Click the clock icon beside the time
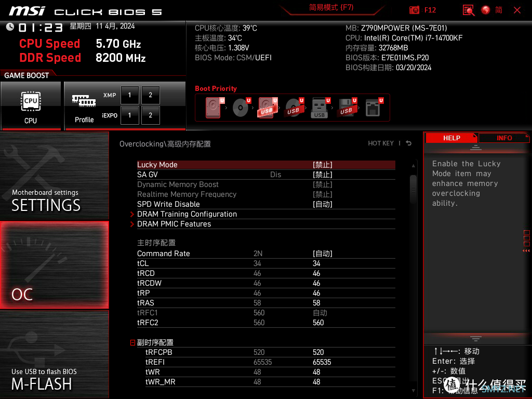The width and height of the screenshot is (532, 399). pos(10,27)
